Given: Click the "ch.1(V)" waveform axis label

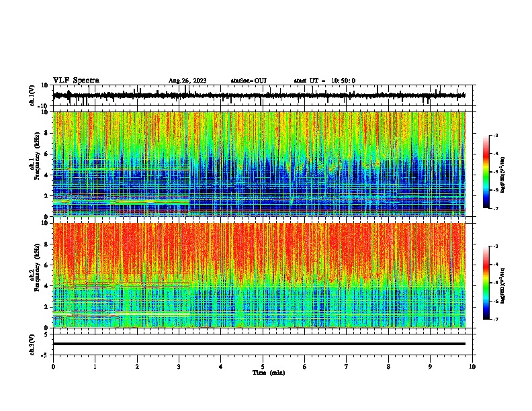Looking at the screenshot, I should click(x=32, y=95).
